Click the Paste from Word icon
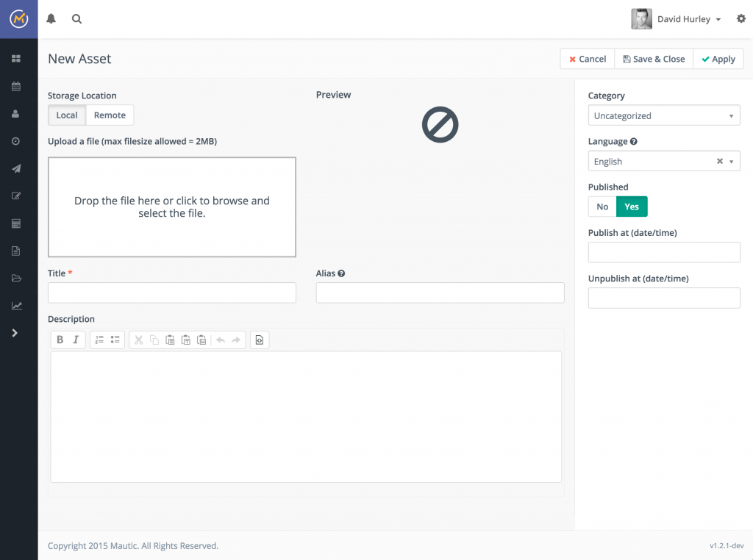 click(x=201, y=340)
